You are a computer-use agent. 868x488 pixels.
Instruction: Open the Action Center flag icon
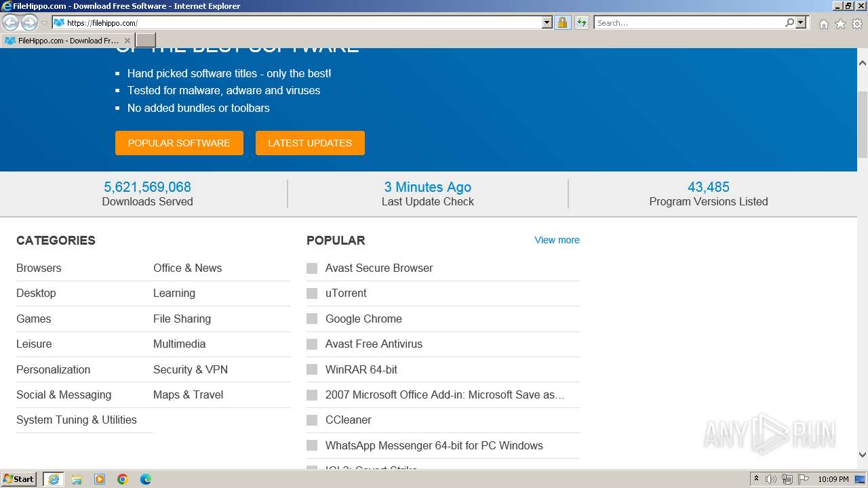[804, 479]
